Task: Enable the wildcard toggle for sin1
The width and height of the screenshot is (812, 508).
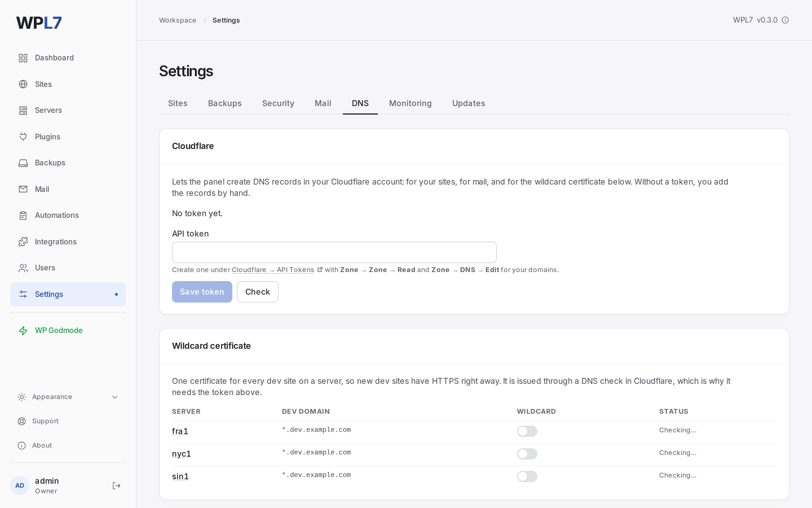Action: point(527,476)
